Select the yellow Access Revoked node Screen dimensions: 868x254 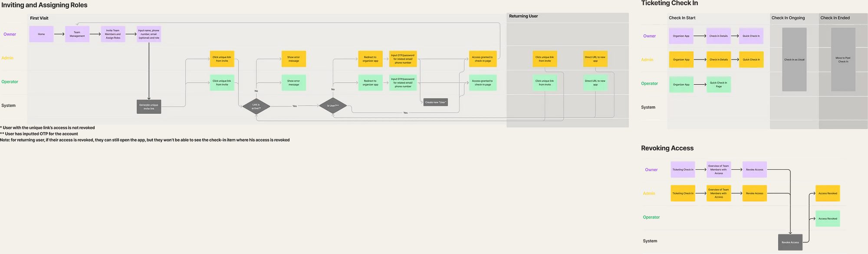[x=828, y=193]
